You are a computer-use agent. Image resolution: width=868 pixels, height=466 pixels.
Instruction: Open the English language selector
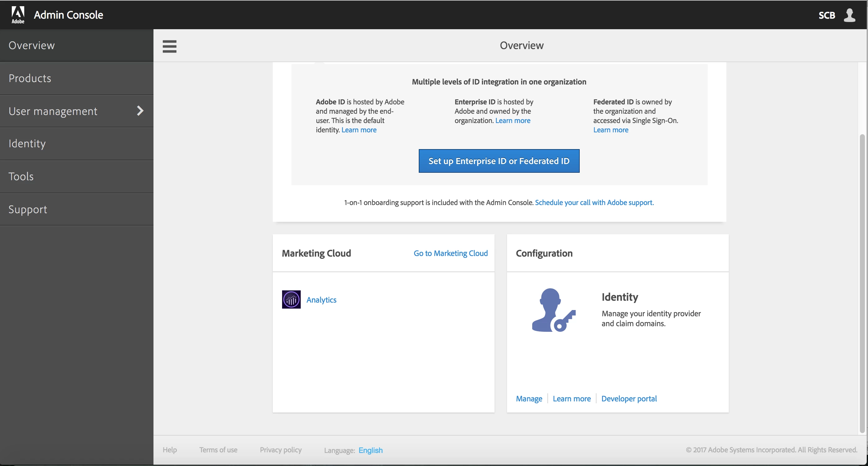(370, 450)
